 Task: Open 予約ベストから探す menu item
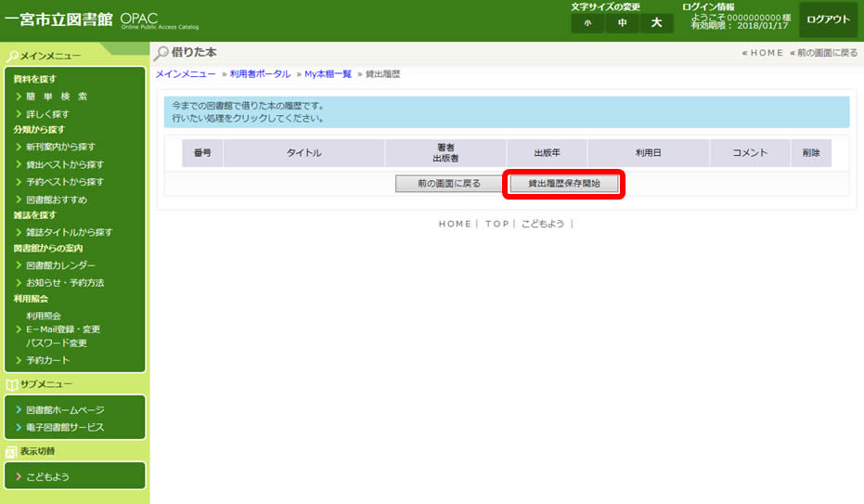(x=65, y=182)
